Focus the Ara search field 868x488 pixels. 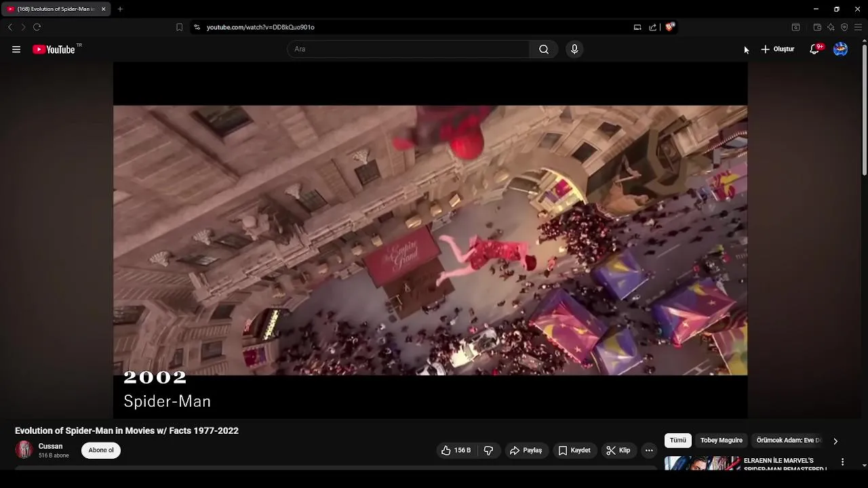[409, 49]
